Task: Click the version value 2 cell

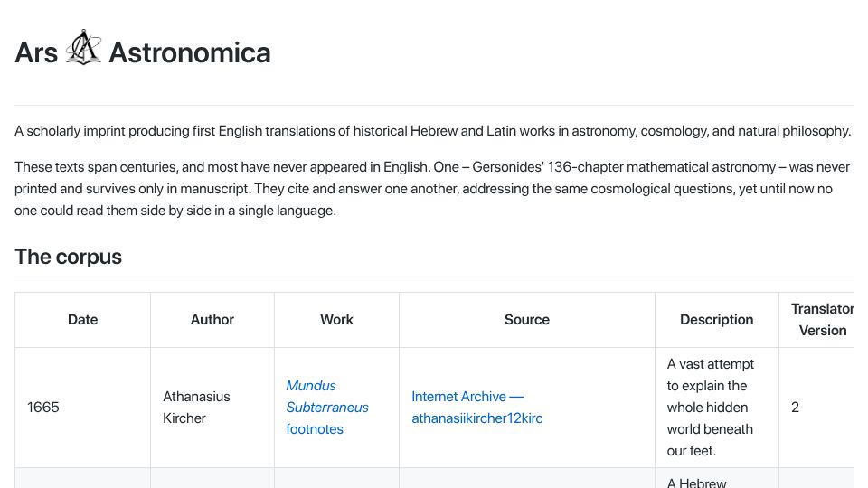Action: tap(816, 408)
